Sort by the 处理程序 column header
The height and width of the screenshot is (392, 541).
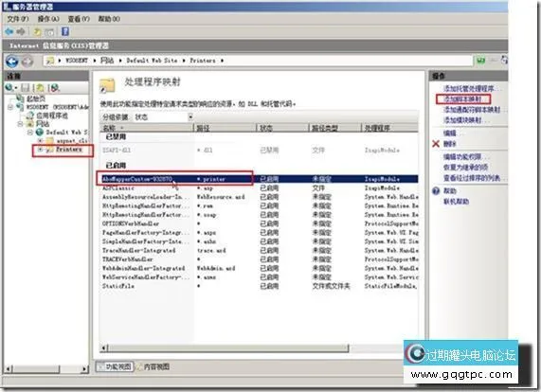click(x=389, y=128)
